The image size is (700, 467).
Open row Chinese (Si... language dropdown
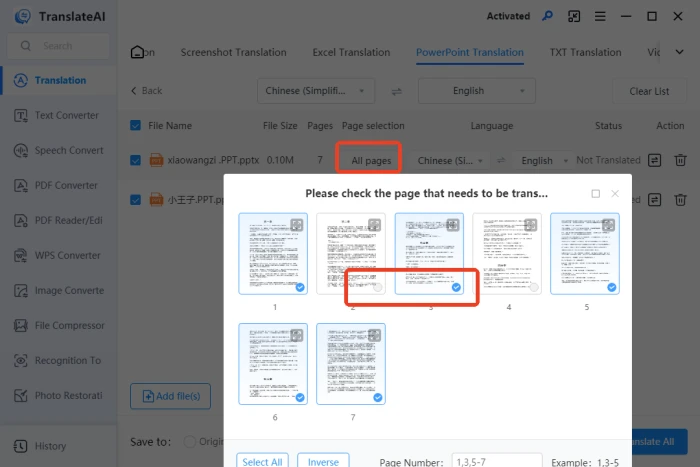point(450,161)
